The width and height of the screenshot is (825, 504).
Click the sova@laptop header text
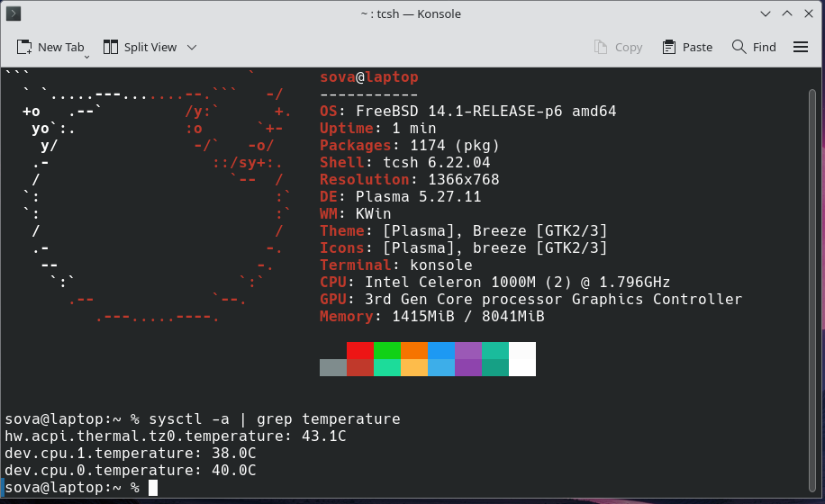369,77
